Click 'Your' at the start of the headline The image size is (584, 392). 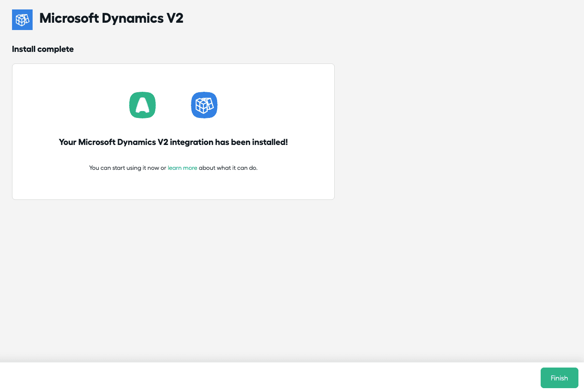click(x=67, y=142)
